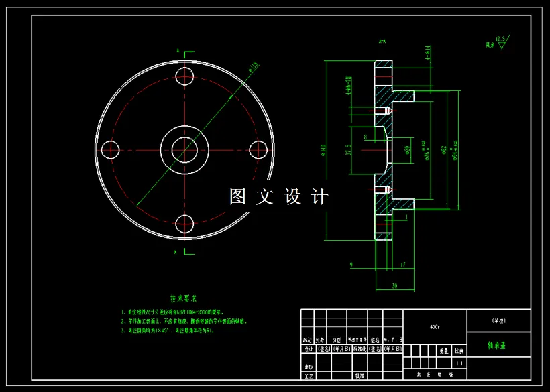The image size is (550, 392).
Task: Click the 技术要求 heading text
Action: click(184, 298)
